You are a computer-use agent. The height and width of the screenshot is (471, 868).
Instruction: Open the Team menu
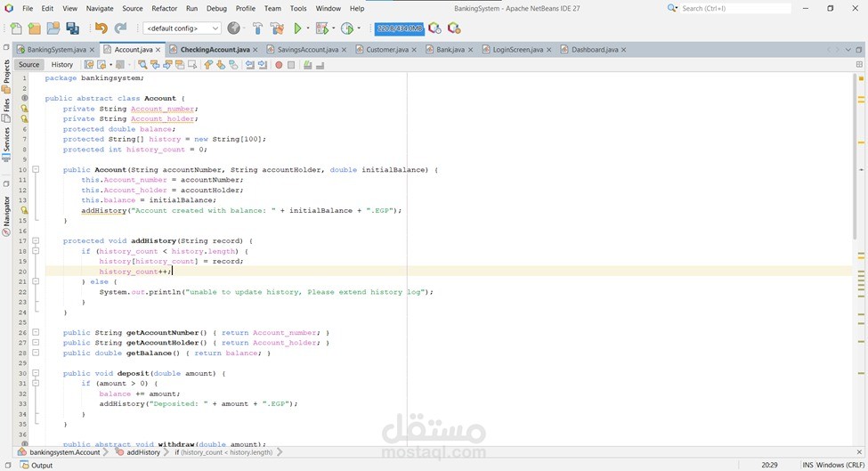click(272, 8)
